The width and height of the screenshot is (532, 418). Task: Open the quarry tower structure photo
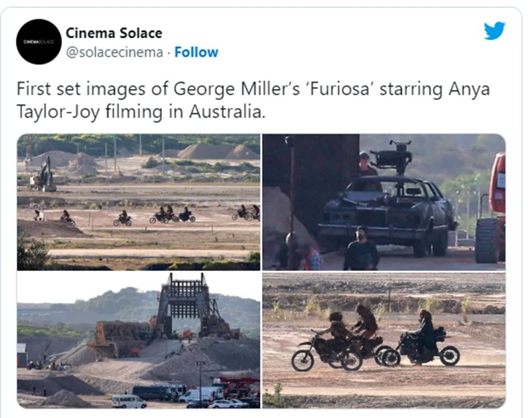[138, 340]
